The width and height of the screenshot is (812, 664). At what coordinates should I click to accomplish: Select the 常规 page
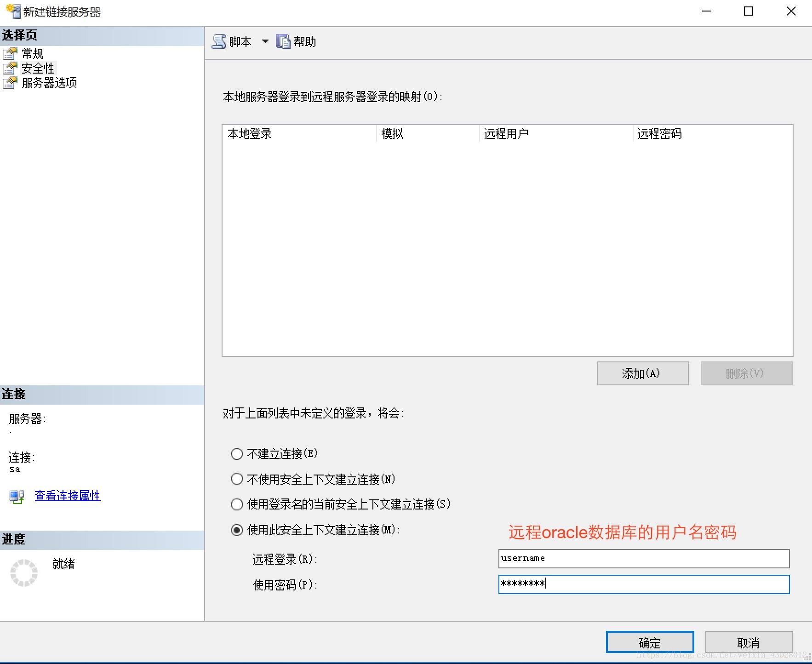33,54
